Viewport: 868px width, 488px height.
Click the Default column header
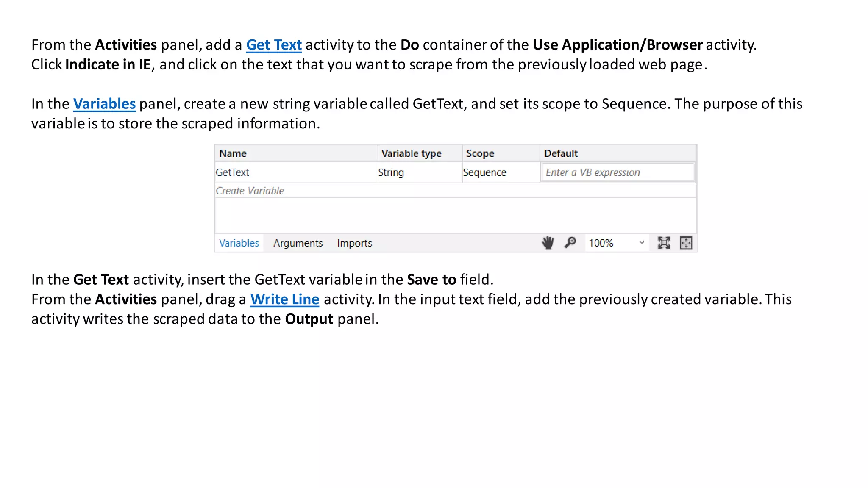click(561, 153)
